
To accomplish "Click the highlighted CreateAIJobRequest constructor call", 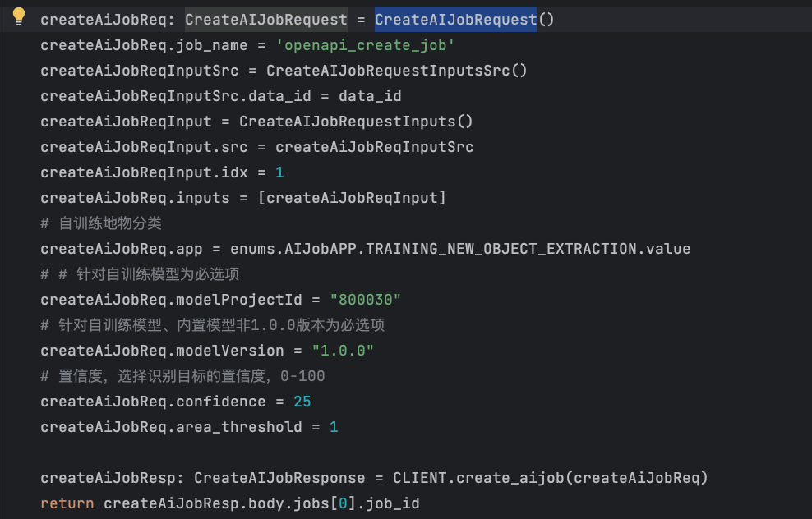I will pos(455,20).
